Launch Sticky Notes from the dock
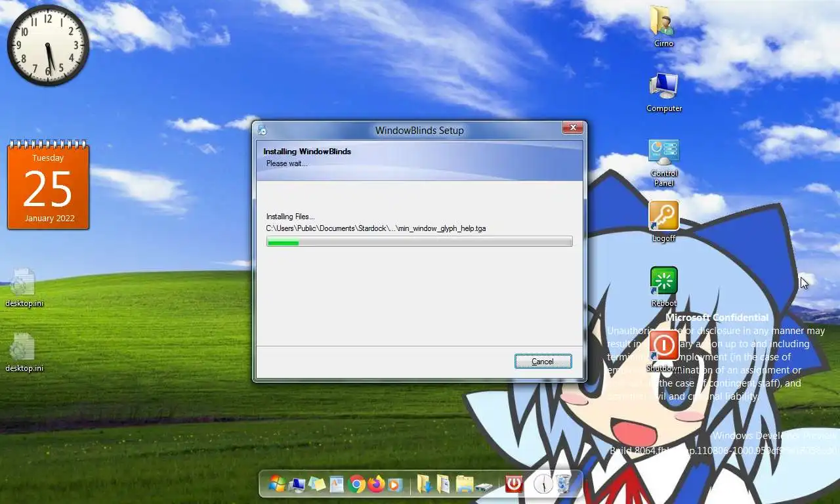Image resolution: width=840 pixels, height=504 pixels. [x=317, y=484]
